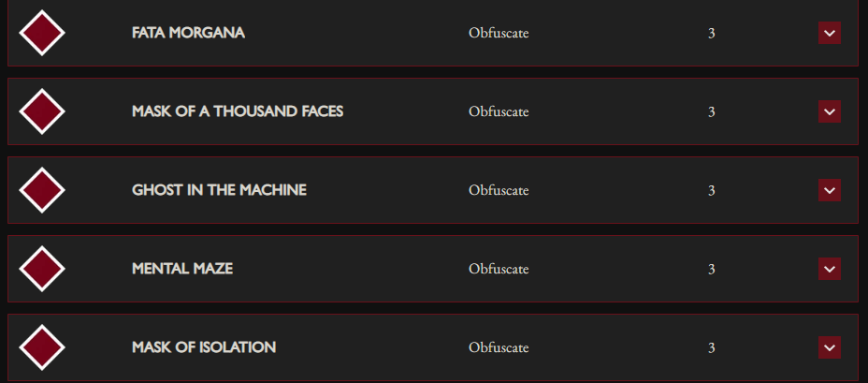Viewport: 868px width, 383px height.
Task: Select the Mask of Isolation diamond icon
Action: point(41,347)
